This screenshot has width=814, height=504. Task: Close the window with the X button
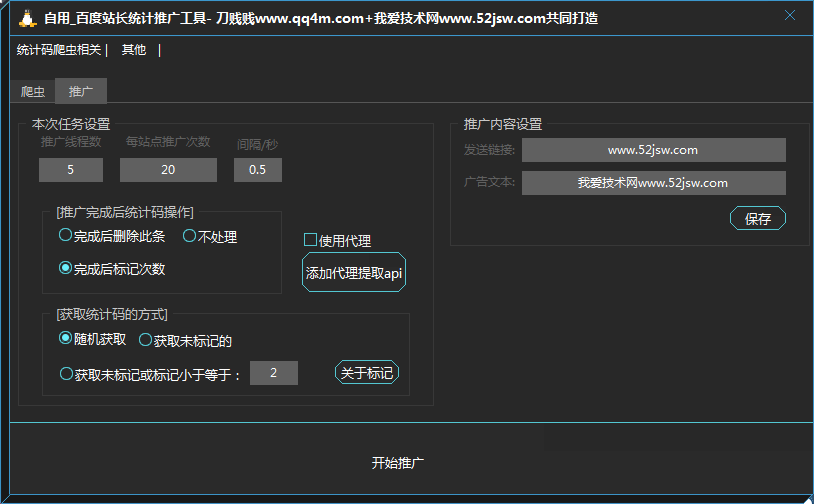pyautogui.click(x=790, y=16)
